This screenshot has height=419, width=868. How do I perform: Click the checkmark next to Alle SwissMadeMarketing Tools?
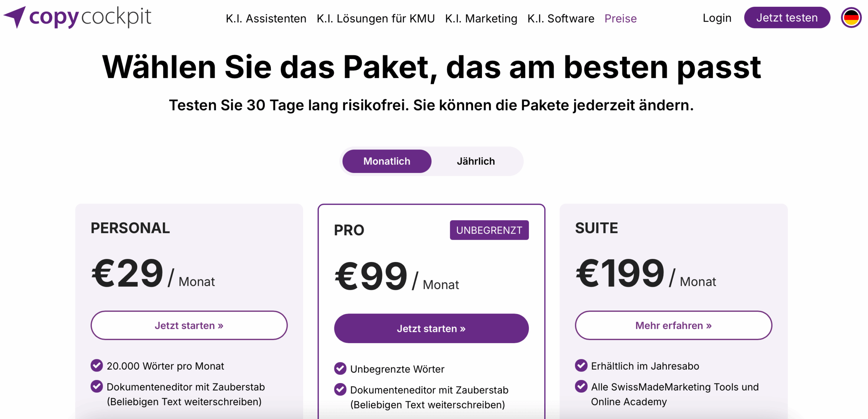tap(581, 386)
